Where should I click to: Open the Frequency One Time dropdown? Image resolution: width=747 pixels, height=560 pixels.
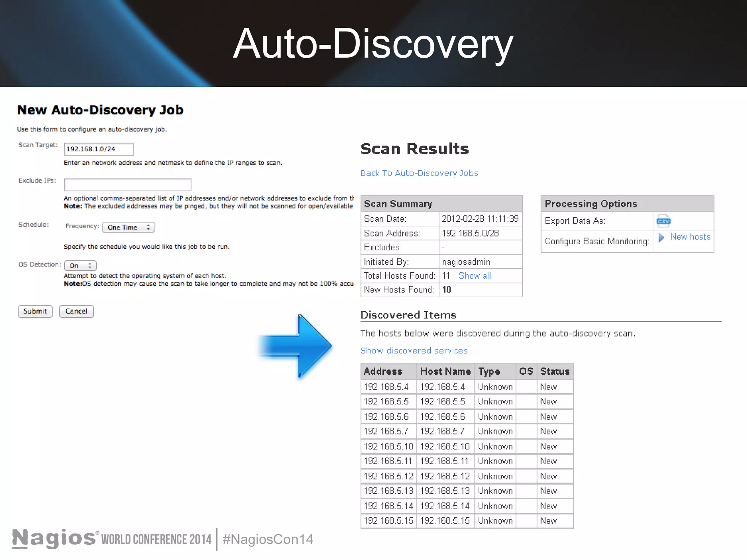(x=128, y=227)
